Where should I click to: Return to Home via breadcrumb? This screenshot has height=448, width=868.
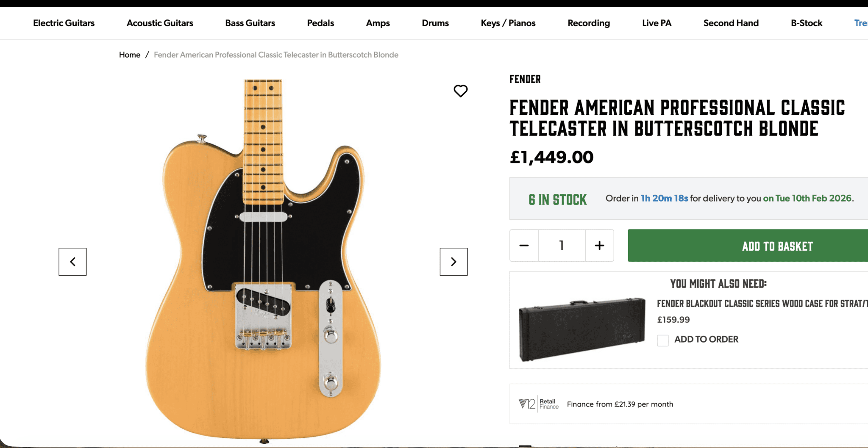click(129, 55)
